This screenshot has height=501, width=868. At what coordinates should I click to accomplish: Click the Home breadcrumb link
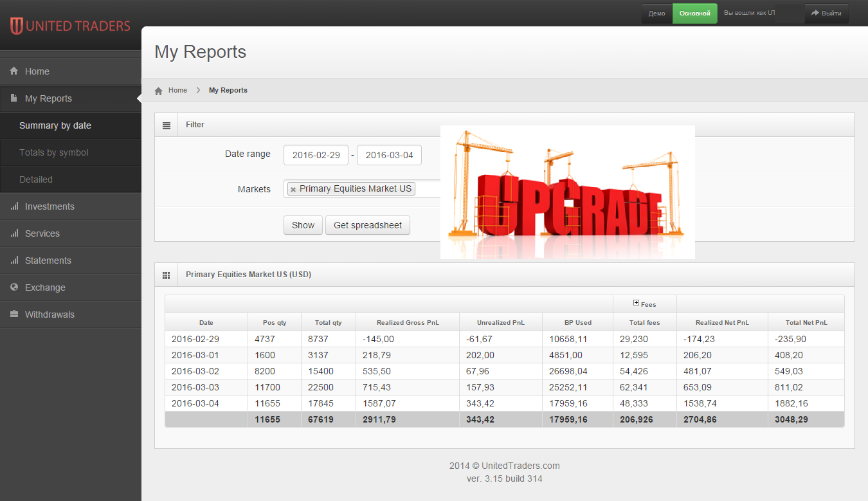[x=177, y=90]
